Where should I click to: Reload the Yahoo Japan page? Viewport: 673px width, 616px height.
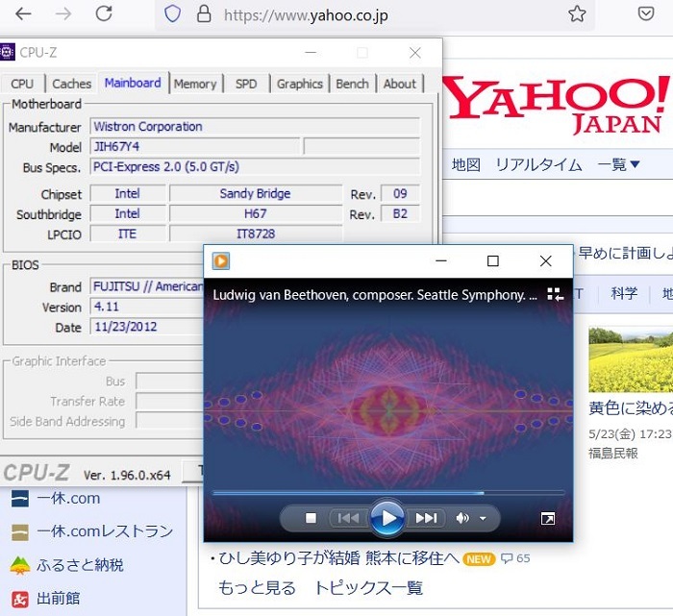point(104,13)
